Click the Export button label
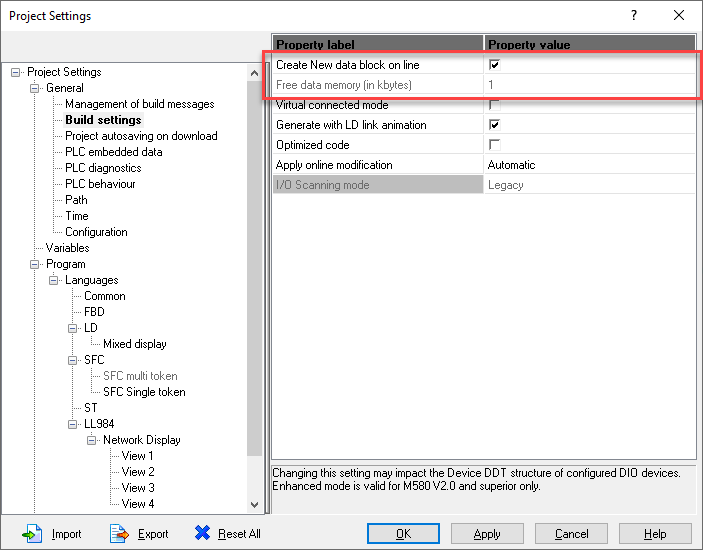The height and width of the screenshot is (550, 703). point(153,534)
